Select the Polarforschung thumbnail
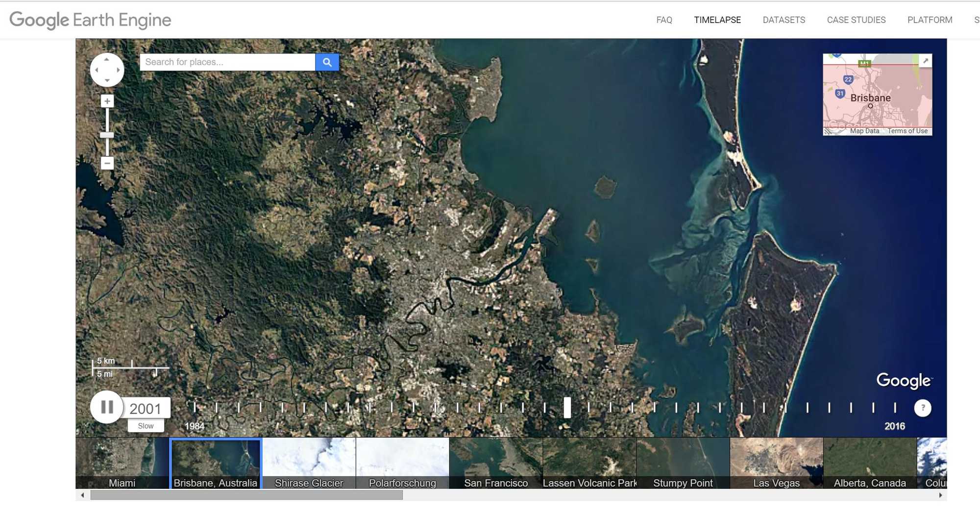The width and height of the screenshot is (980, 509). (x=402, y=463)
